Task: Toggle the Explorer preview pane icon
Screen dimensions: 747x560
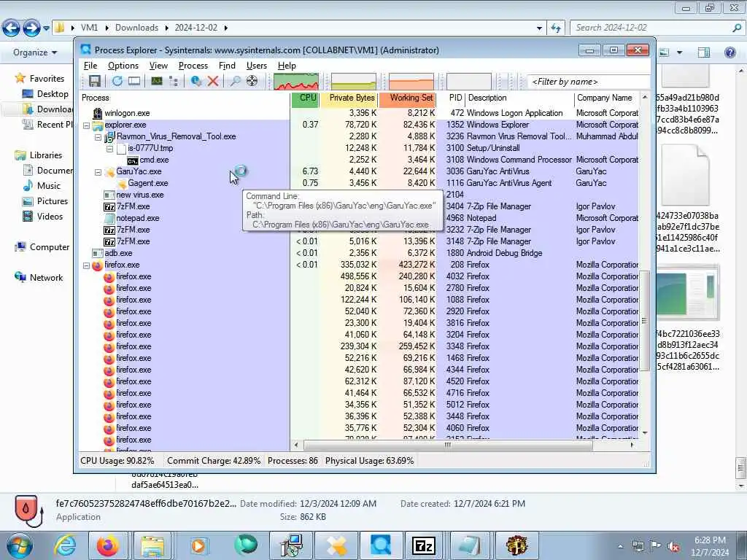Action: 704,52
